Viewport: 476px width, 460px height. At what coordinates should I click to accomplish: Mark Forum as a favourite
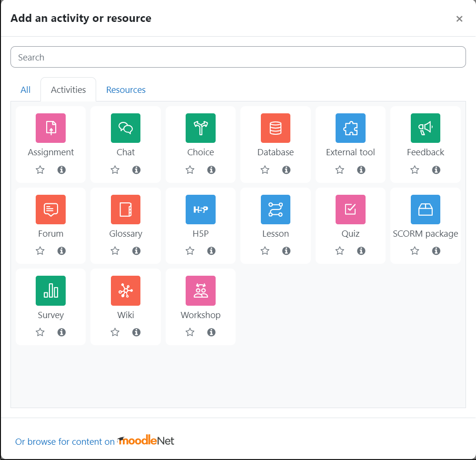coord(40,250)
